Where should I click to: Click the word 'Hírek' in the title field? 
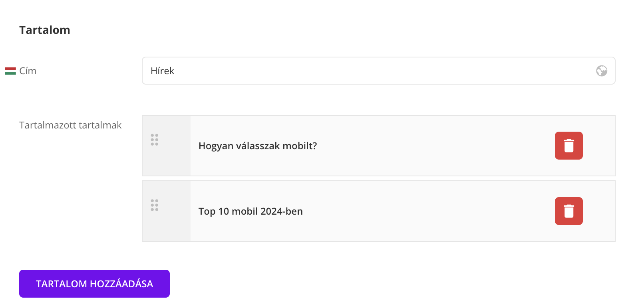pos(163,71)
